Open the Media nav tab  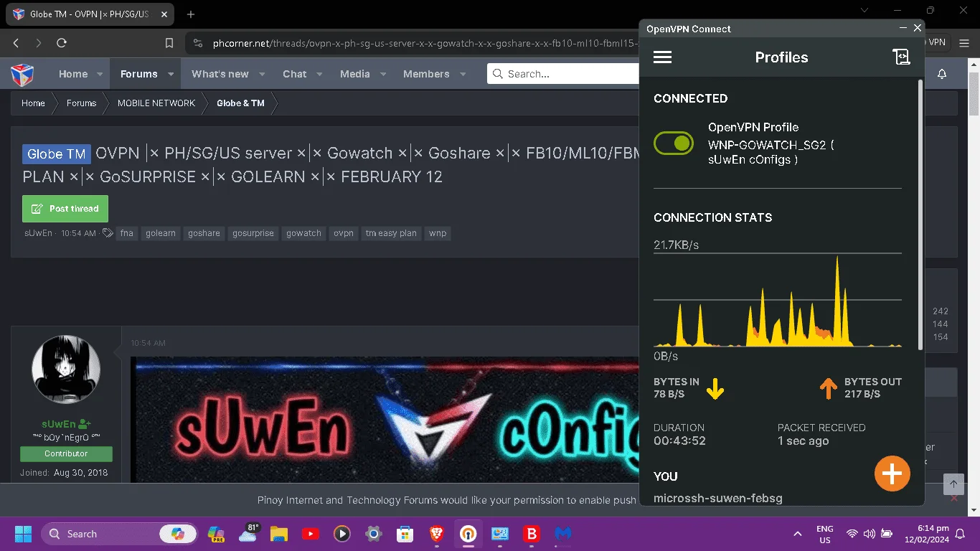(355, 74)
